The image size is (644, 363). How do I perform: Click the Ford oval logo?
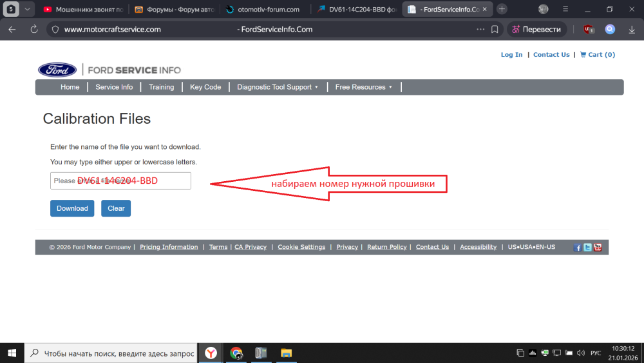tap(57, 70)
